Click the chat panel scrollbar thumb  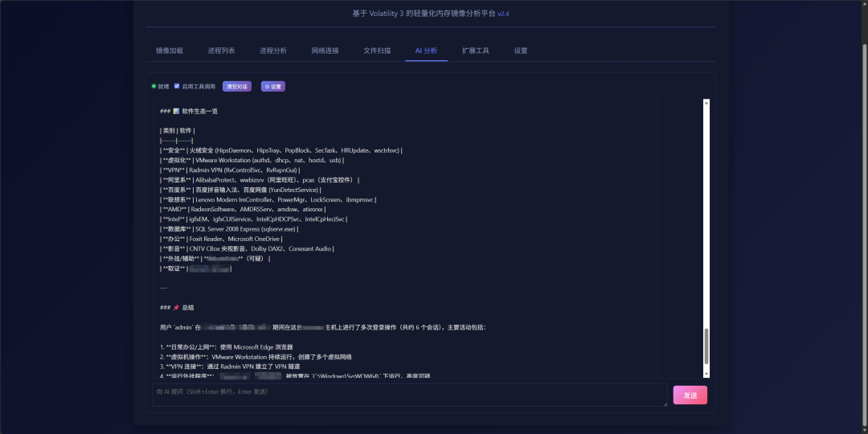click(x=706, y=346)
